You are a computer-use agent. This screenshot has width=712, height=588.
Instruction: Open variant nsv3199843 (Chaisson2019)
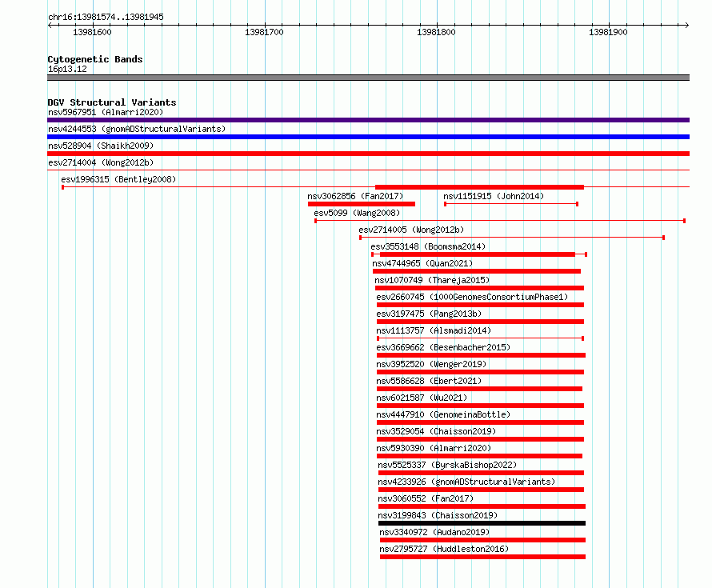click(438, 515)
